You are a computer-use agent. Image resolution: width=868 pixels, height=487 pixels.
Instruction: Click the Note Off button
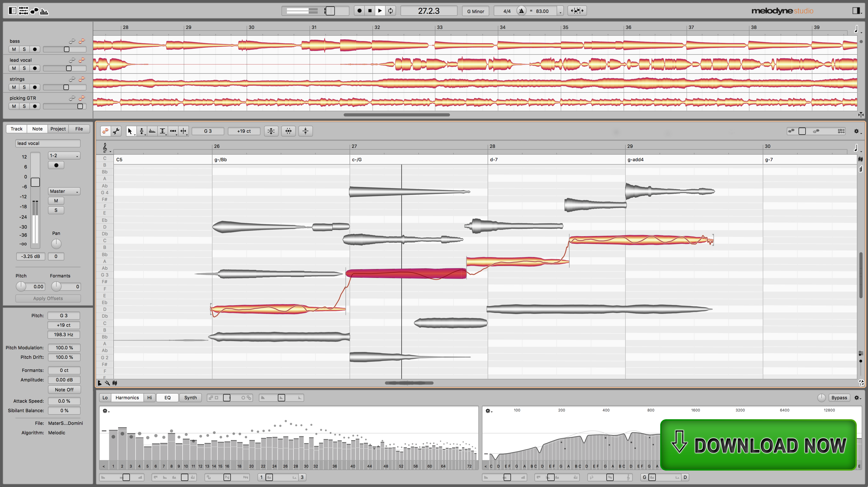64,390
